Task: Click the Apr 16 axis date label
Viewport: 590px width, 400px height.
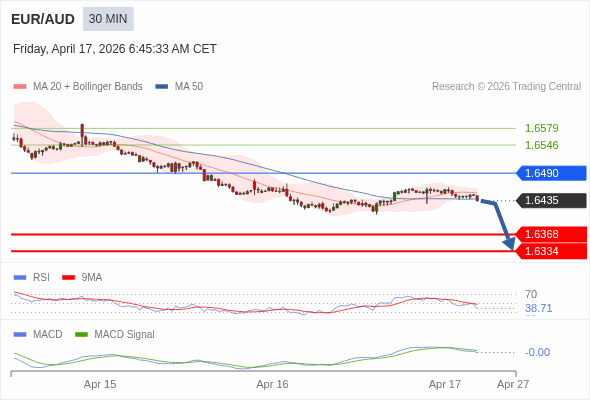Action: click(x=272, y=385)
